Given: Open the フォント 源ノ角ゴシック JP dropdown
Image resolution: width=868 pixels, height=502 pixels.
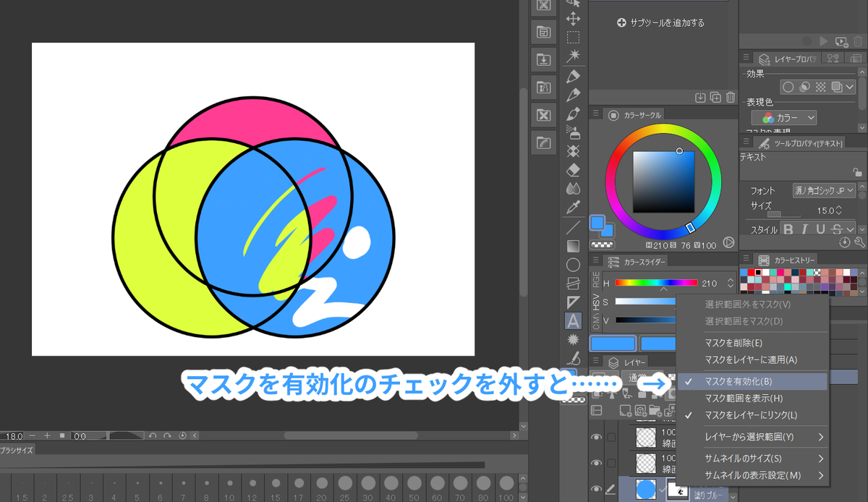Looking at the screenshot, I should 825,191.
